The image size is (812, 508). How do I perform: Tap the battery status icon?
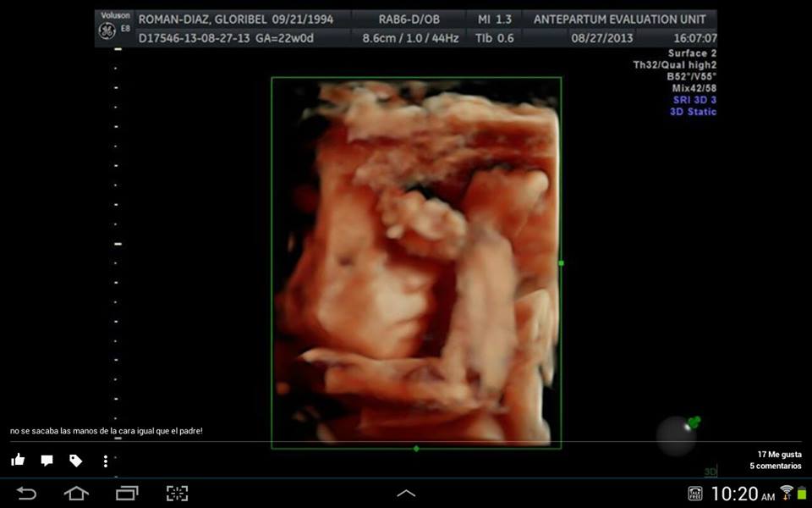802,493
